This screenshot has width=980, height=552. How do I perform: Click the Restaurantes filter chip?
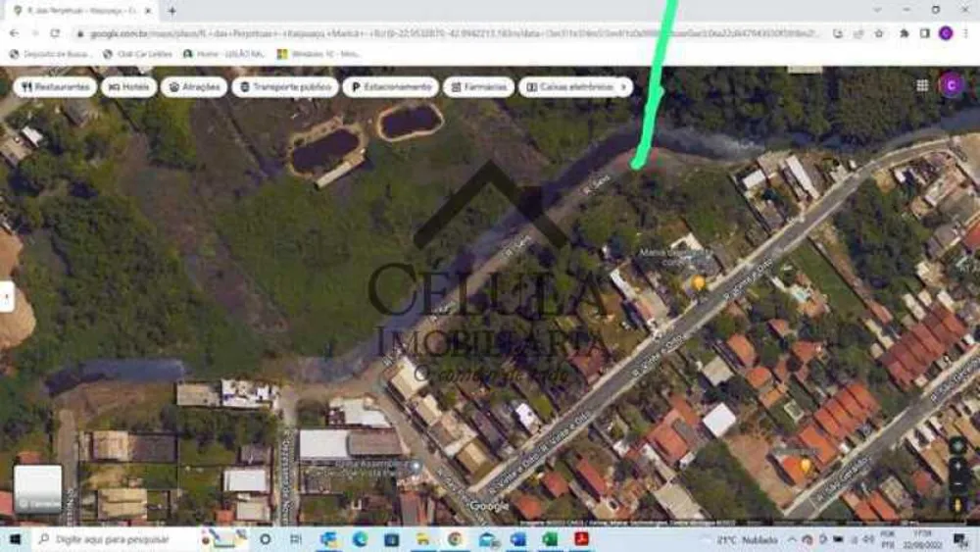point(55,87)
